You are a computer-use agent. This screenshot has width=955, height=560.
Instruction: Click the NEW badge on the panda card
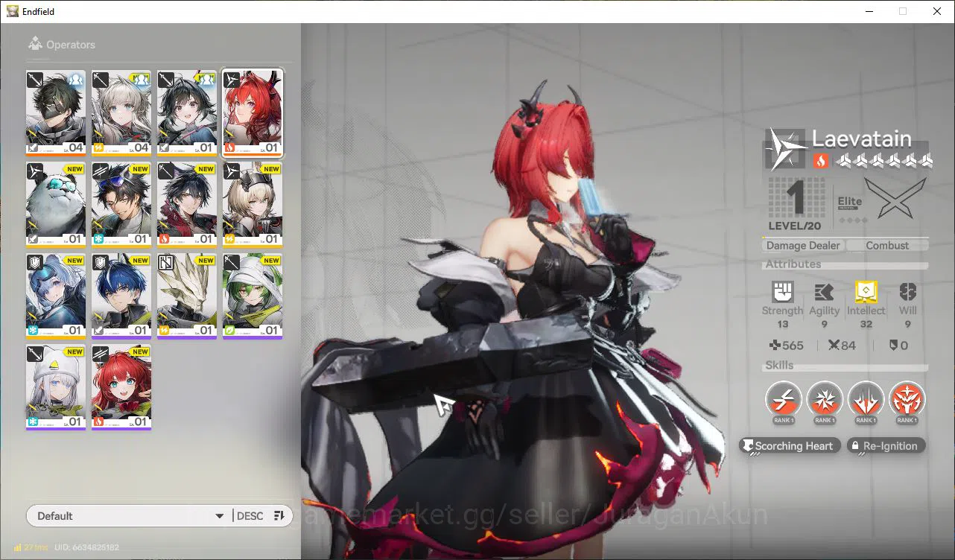[74, 169]
